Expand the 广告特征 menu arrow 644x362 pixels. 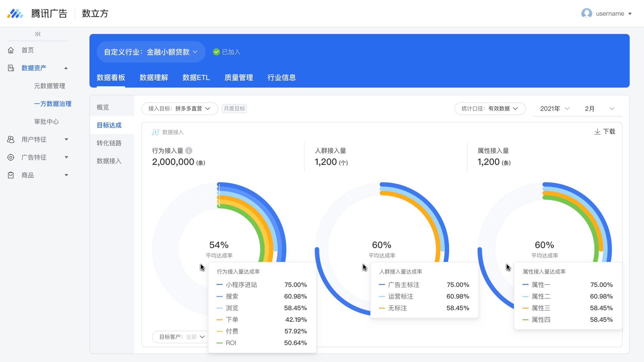coord(66,157)
